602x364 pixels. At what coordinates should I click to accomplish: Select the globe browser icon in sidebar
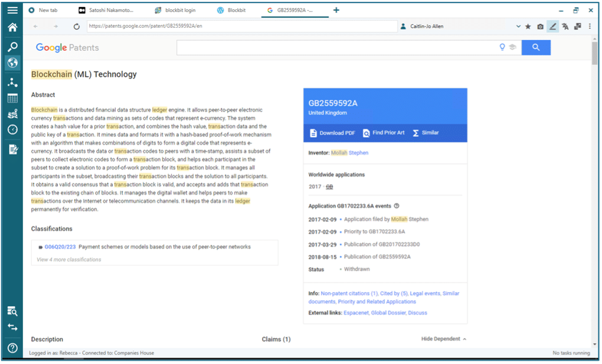point(12,63)
